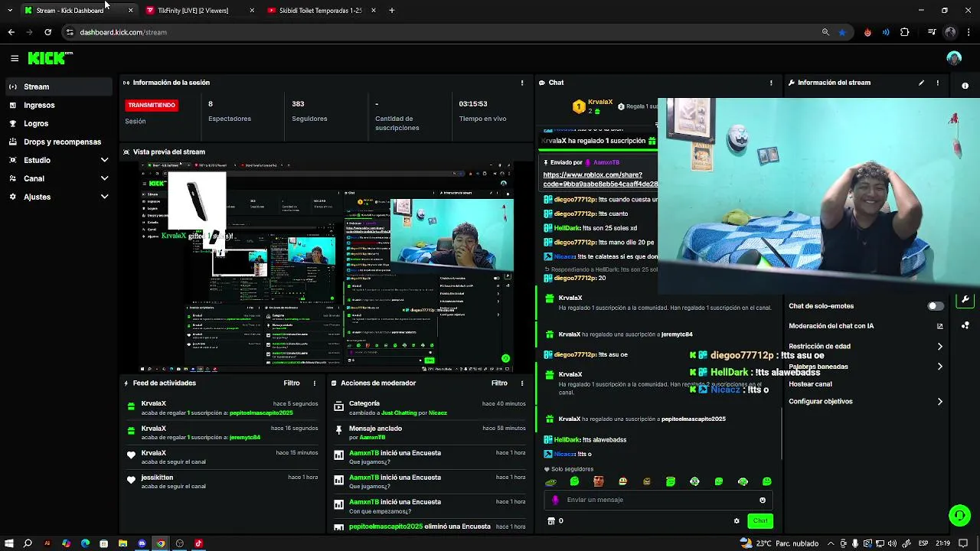Open the Windows Start menu

(9, 543)
